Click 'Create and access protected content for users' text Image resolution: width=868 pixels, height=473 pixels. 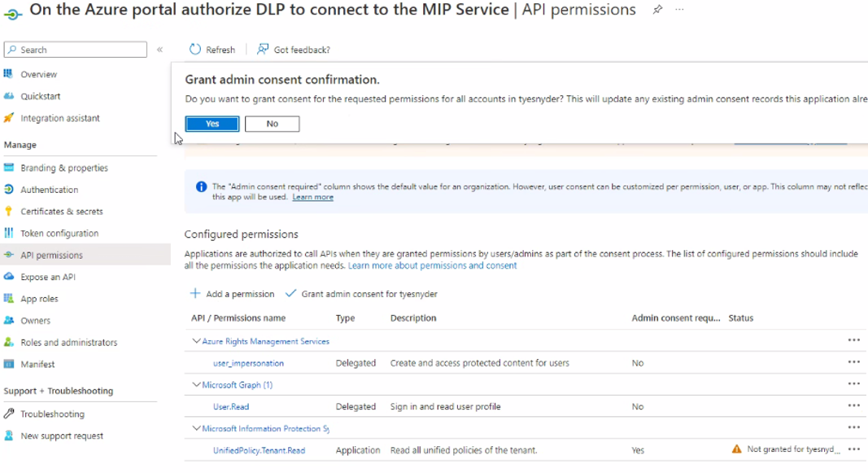pyautogui.click(x=479, y=363)
